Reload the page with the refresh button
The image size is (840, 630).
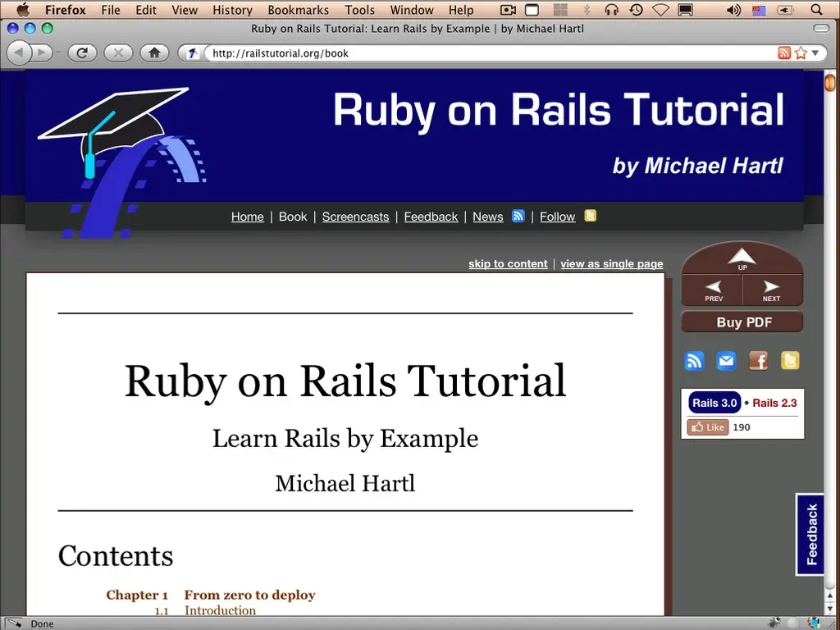(82, 52)
